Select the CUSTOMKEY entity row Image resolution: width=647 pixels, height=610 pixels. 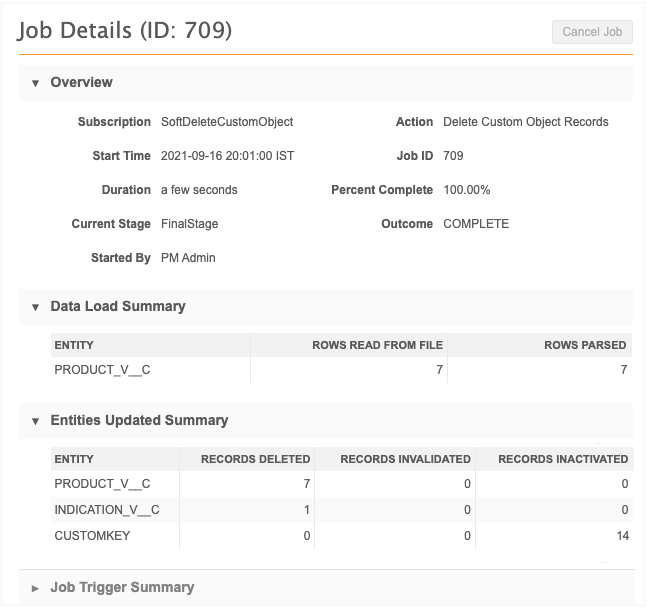click(x=92, y=536)
